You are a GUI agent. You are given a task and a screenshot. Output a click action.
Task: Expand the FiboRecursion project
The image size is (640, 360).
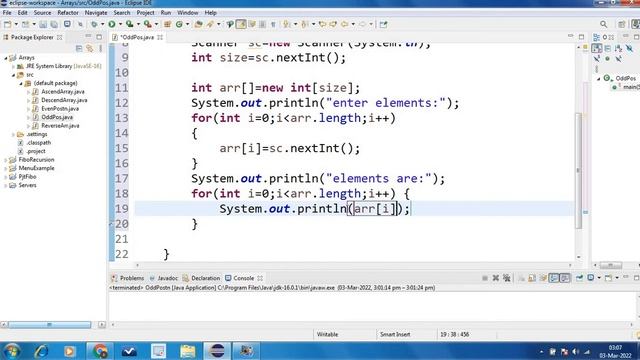(x=6, y=160)
